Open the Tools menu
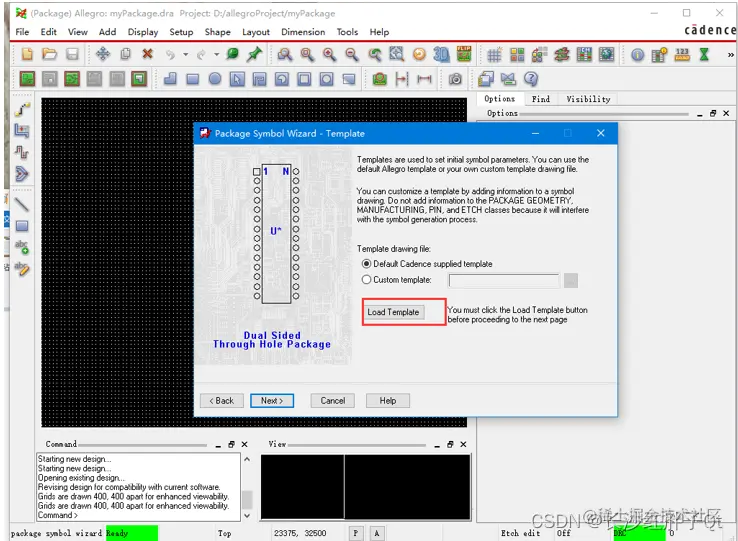The height and width of the screenshot is (541, 738). tap(347, 32)
